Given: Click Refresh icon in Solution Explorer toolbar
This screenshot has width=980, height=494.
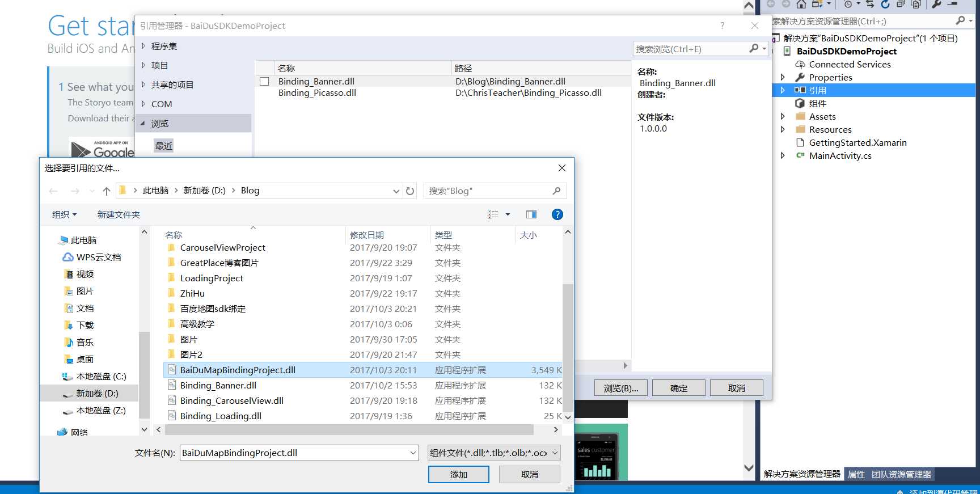Looking at the screenshot, I should (x=885, y=4).
